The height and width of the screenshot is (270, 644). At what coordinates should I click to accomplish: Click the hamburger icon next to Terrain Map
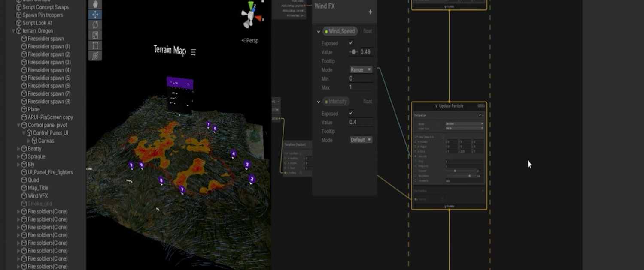[193, 52]
